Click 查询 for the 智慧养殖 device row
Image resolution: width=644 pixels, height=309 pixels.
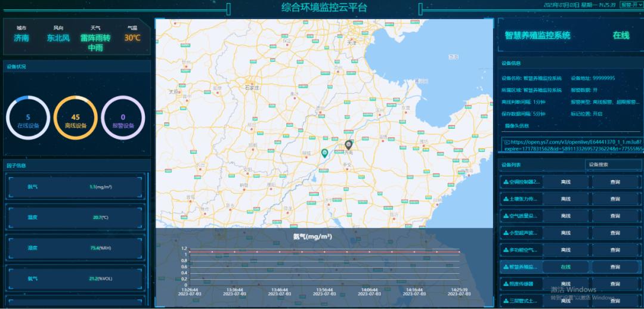(x=615, y=267)
